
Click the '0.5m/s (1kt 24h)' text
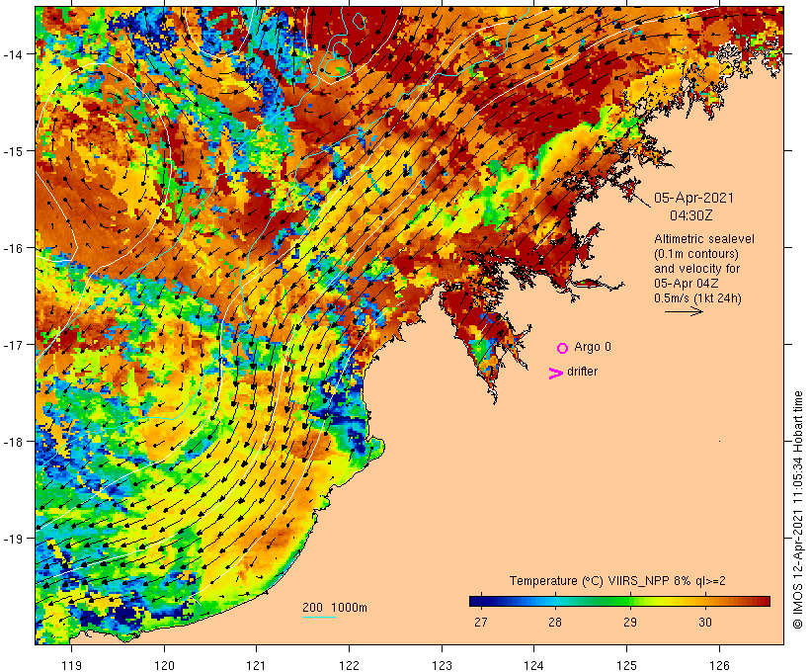(x=697, y=298)
